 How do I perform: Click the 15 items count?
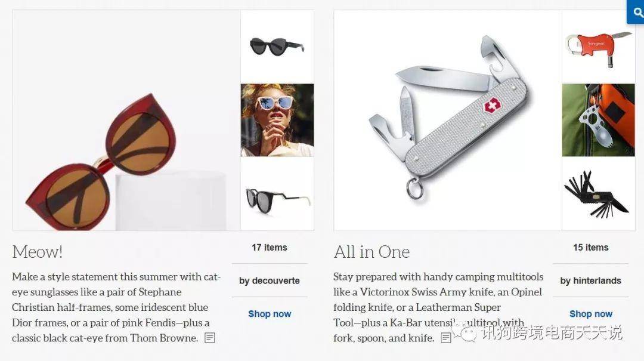click(590, 248)
